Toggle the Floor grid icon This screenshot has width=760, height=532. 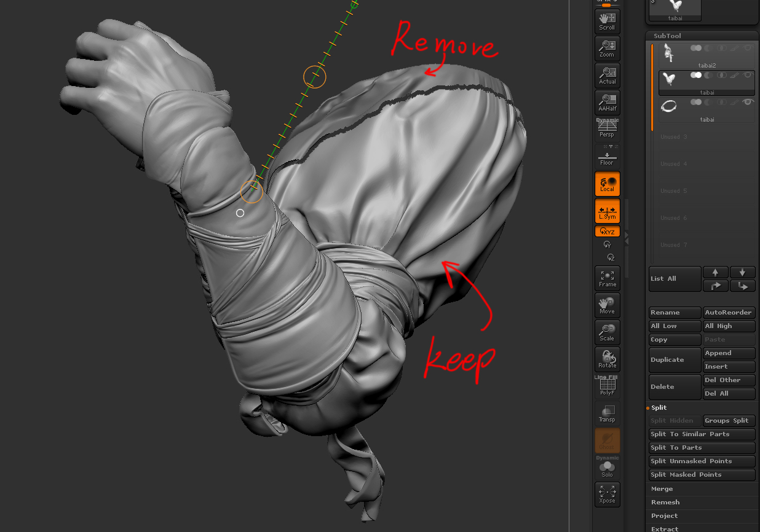[x=607, y=156]
